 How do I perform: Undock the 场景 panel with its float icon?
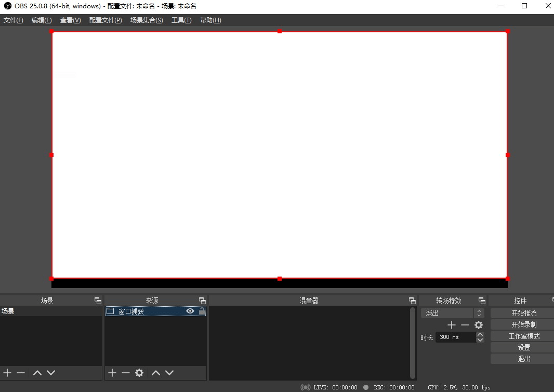click(x=98, y=300)
